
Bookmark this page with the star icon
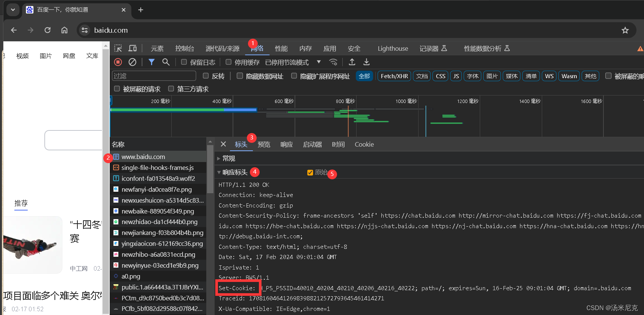pyautogui.click(x=625, y=30)
